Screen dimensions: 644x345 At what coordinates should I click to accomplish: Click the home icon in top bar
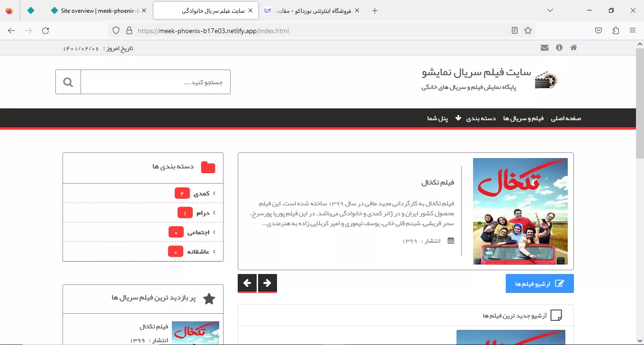tap(573, 48)
